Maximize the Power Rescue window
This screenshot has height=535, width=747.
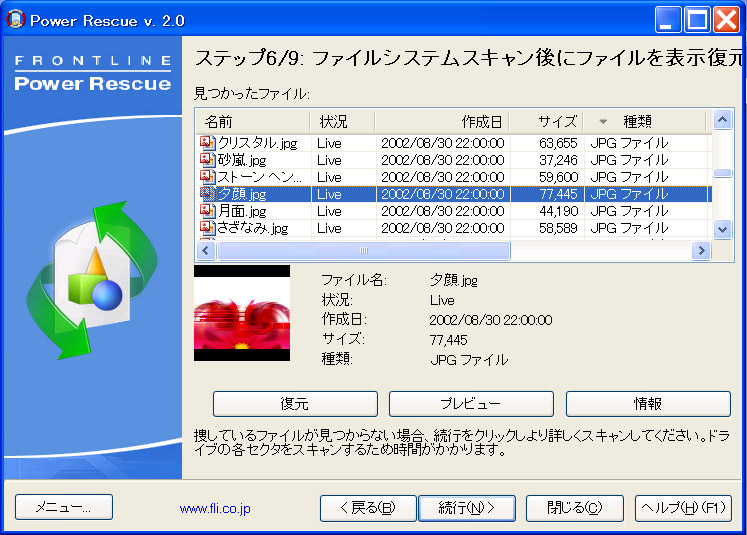click(x=697, y=20)
